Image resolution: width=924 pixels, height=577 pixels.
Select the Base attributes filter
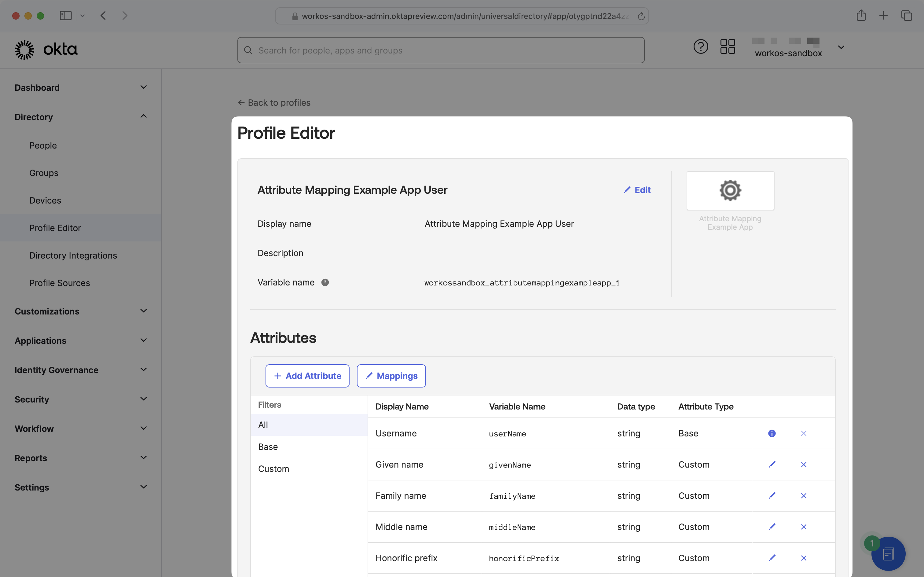(268, 447)
